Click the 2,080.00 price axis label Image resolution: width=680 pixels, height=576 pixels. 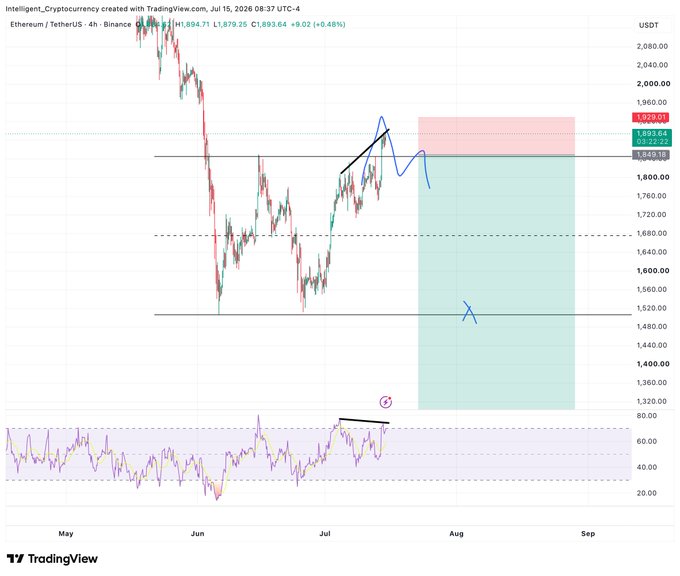[x=652, y=46]
